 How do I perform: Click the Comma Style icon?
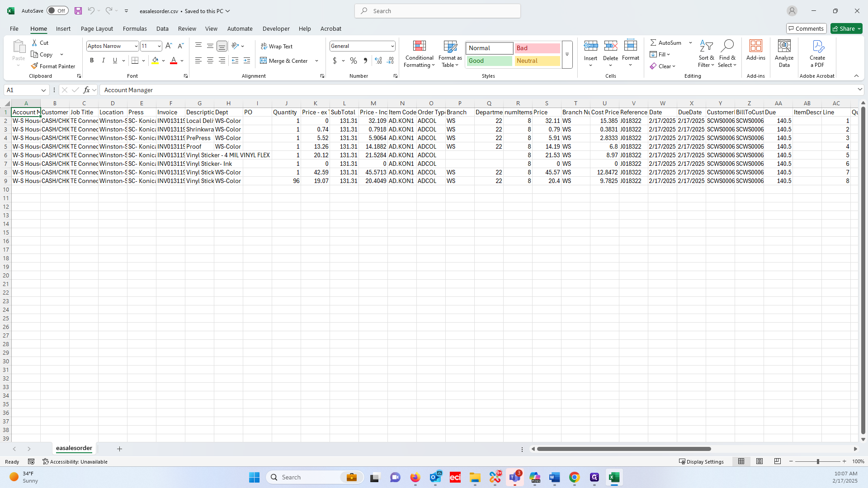tap(365, 61)
